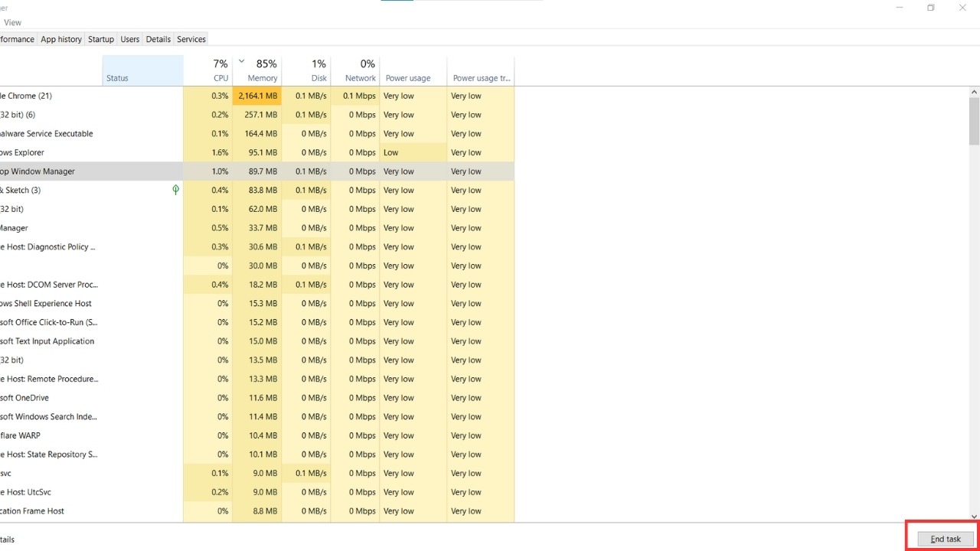Click the Low power usage cell
The width and height of the screenshot is (980, 551).
point(413,152)
